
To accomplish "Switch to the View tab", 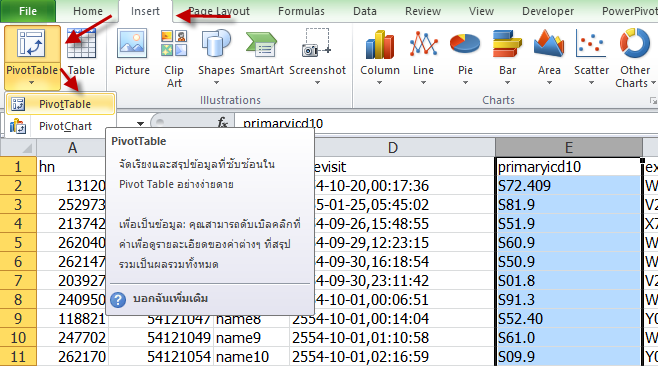I will click(481, 11).
